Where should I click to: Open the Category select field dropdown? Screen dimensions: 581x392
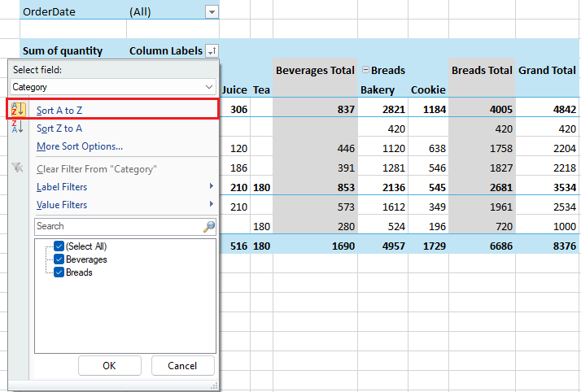210,86
